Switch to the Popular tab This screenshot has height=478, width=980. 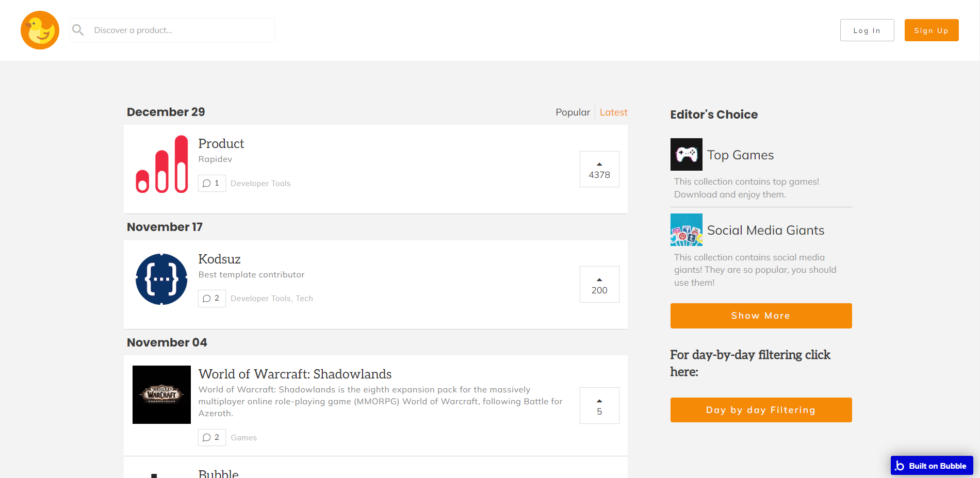tap(573, 112)
